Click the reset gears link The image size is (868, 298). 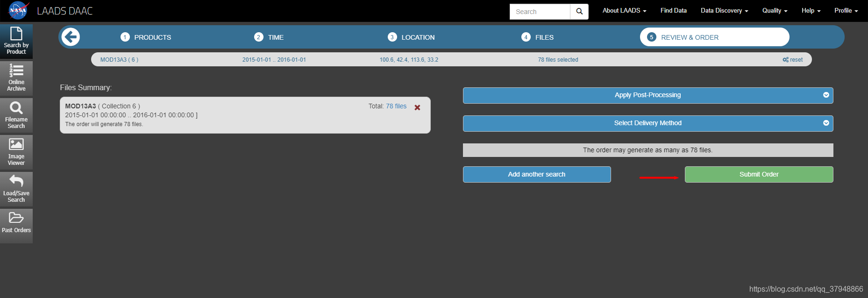tap(793, 60)
